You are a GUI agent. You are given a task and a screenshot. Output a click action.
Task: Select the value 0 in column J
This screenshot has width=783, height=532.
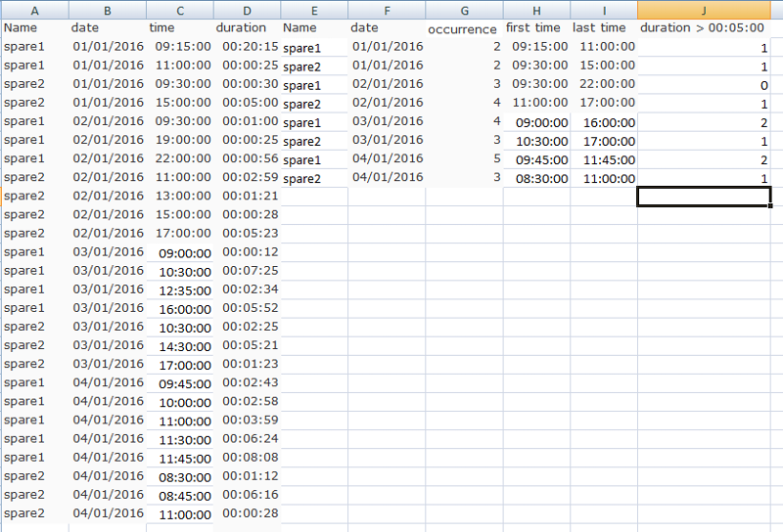[x=704, y=85]
